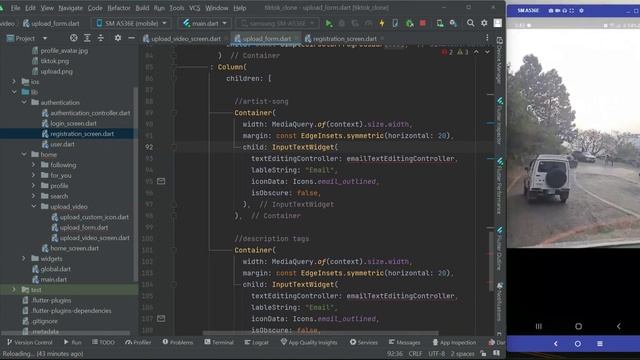
Task: Select opened file target icon in Project panel
Action: pos(73,38)
